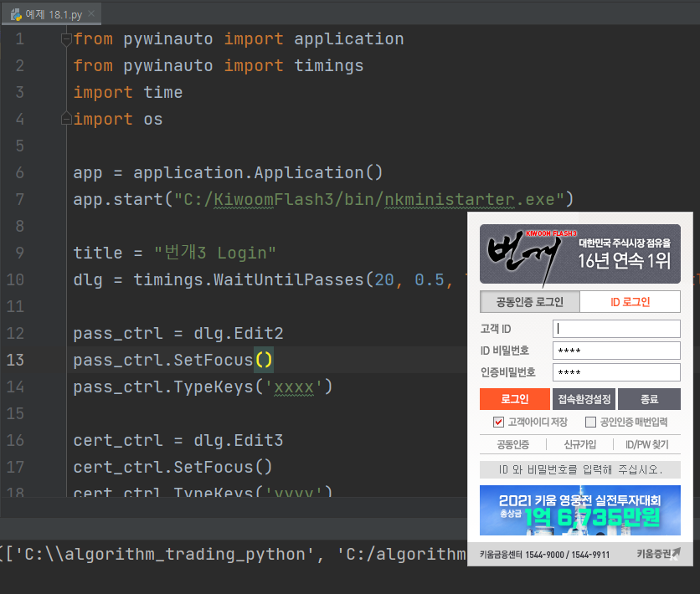Enable 공인인증 매번입력 checkbox

(590, 422)
